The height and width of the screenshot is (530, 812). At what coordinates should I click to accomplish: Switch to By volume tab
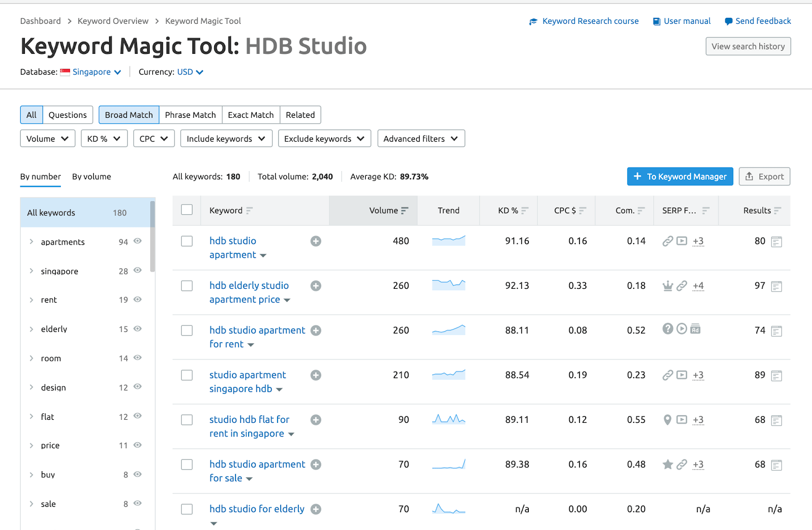point(91,177)
